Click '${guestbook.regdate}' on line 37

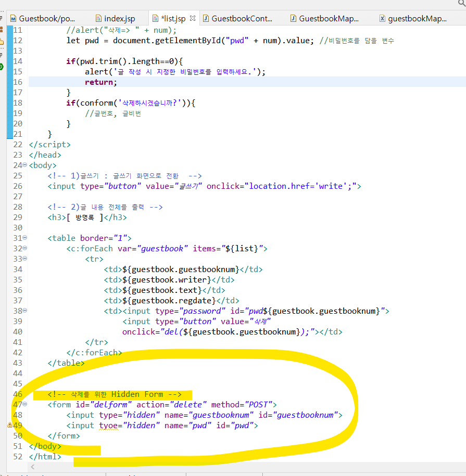169,301
